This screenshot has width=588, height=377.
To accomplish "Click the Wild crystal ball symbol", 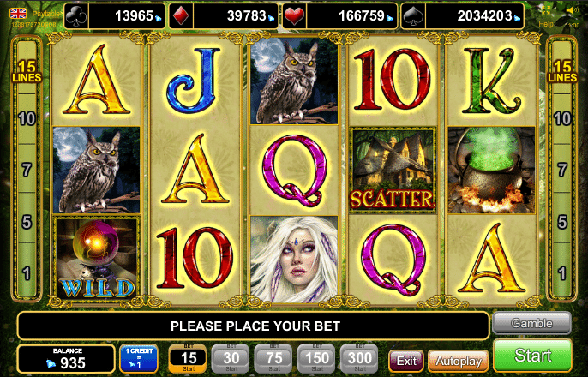I will [96, 259].
